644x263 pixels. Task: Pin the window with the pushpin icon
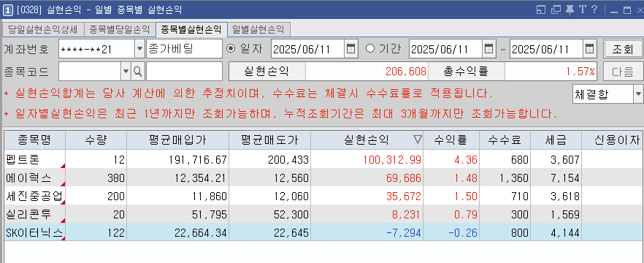[x=570, y=10]
